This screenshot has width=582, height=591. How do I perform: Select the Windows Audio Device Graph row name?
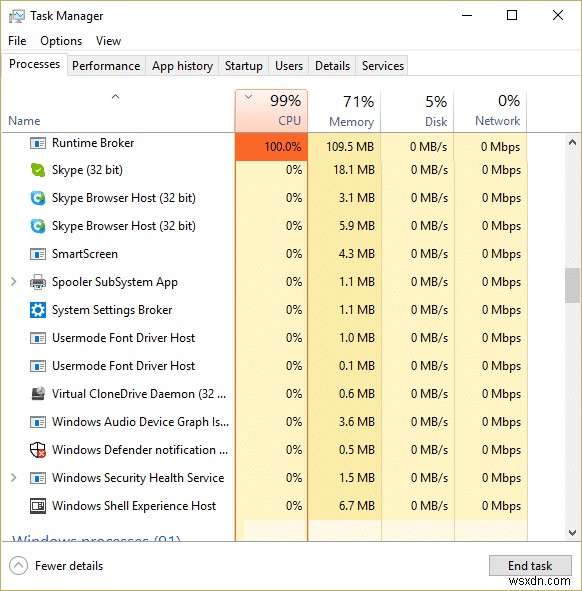tap(140, 422)
